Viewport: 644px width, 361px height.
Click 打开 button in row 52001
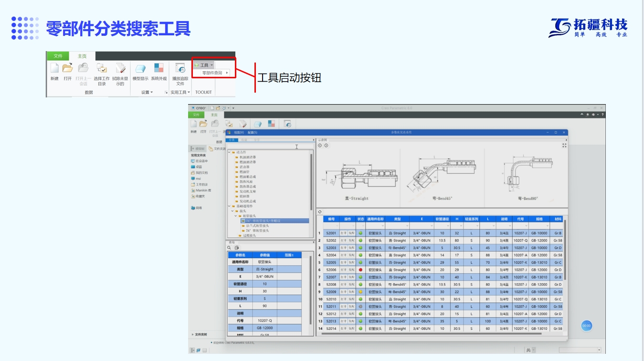point(343,234)
